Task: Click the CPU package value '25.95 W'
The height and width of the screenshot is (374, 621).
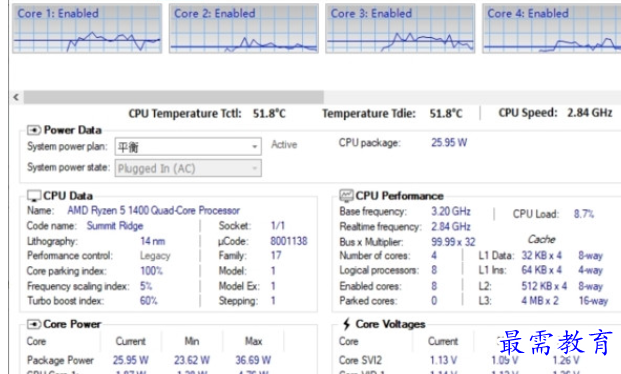Action: click(x=449, y=142)
